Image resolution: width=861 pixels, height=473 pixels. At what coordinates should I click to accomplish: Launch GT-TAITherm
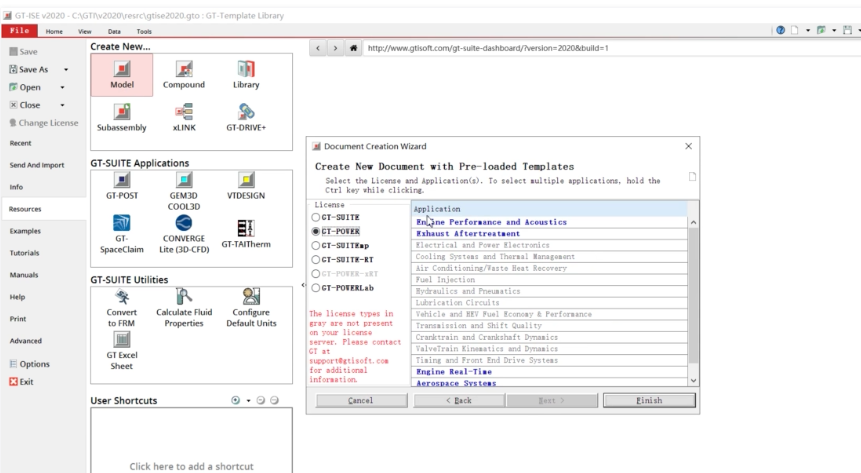[x=246, y=233]
